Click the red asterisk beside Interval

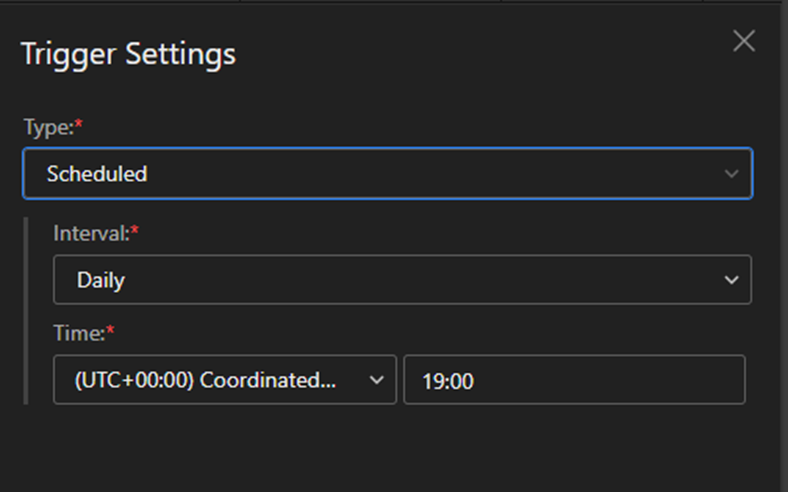[x=135, y=231]
